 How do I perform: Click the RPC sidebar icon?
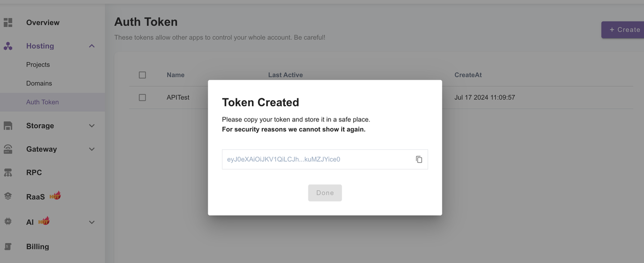[8, 173]
